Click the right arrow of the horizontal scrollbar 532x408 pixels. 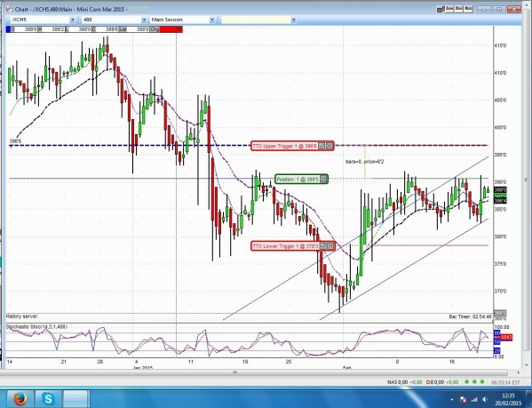518,372
